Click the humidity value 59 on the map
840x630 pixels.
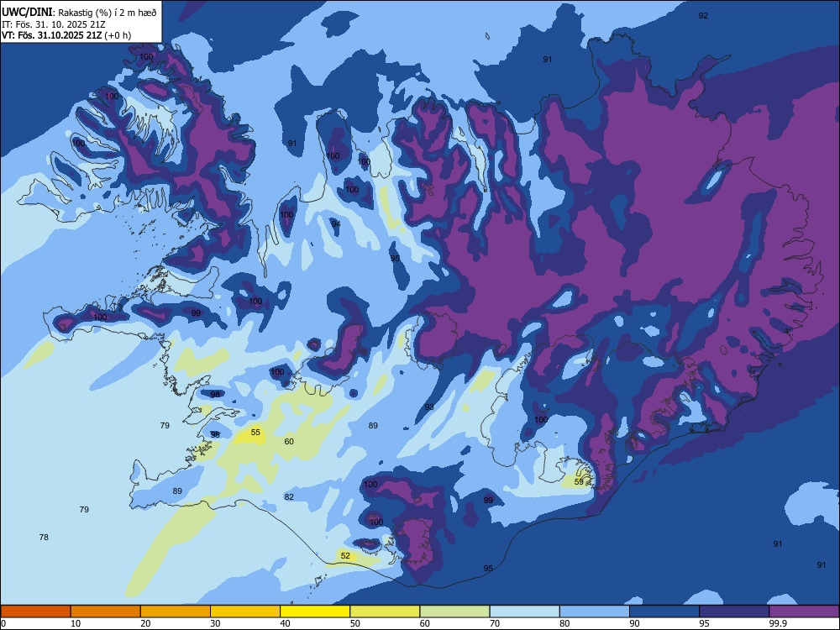click(x=579, y=481)
